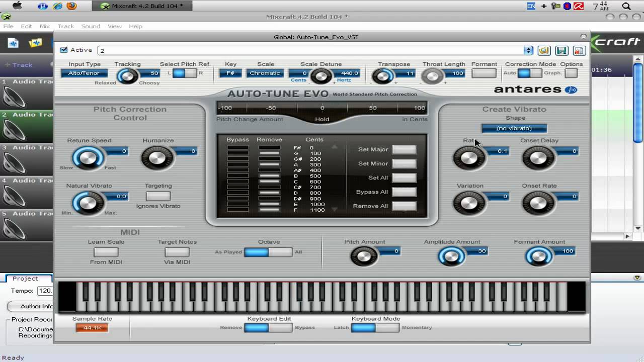Open the Sound menu

[x=91, y=26]
